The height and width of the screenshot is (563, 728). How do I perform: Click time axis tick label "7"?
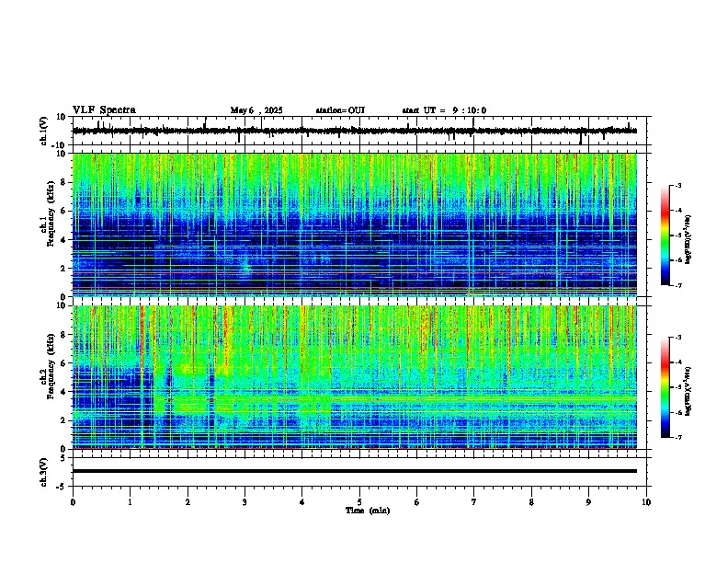point(474,502)
